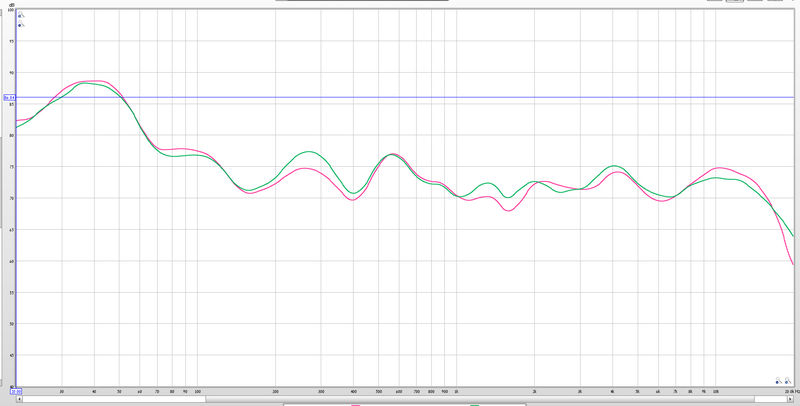
Task: Click the lower vertical zoom magnifier icon
Action: point(21,24)
